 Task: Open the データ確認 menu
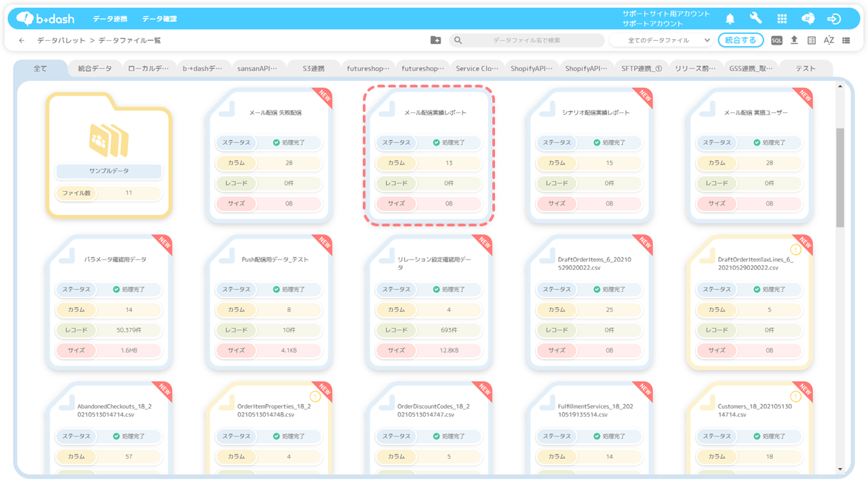click(159, 19)
